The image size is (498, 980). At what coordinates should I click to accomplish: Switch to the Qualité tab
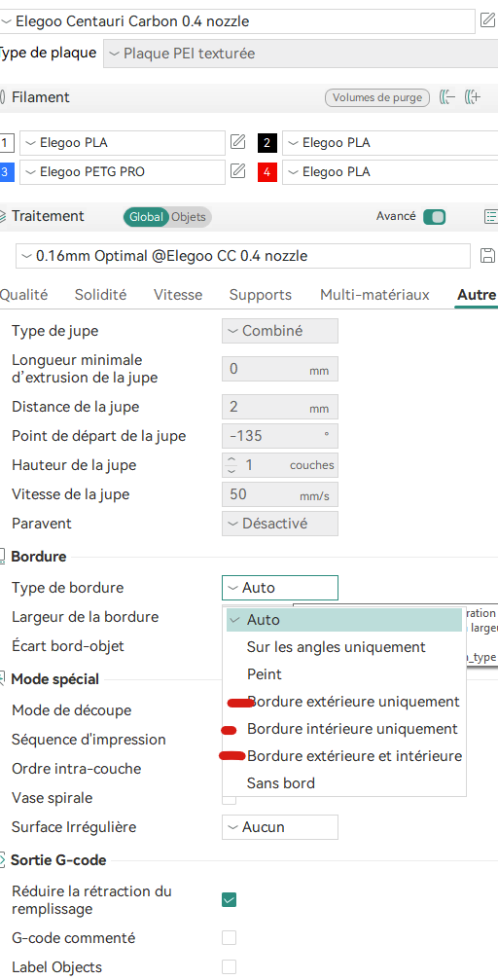point(23,295)
